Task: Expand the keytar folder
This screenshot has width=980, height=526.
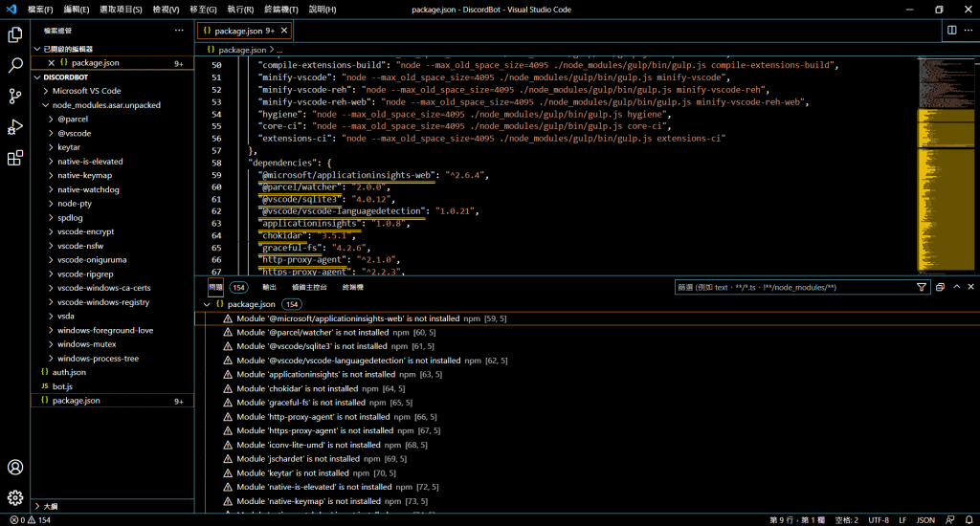Action: pyautogui.click(x=51, y=147)
